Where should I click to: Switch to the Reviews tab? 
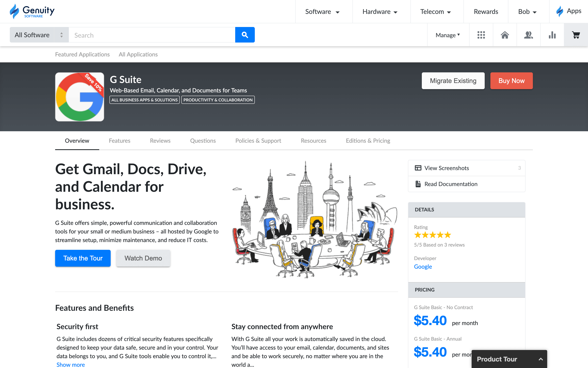[x=160, y=141]
